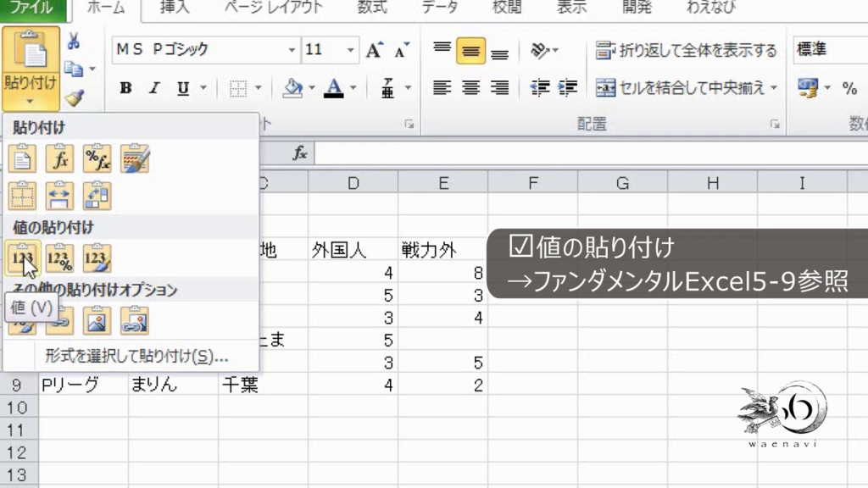Expand the セルを結合して中央揃え dropdown arrow

coord(774,87)
